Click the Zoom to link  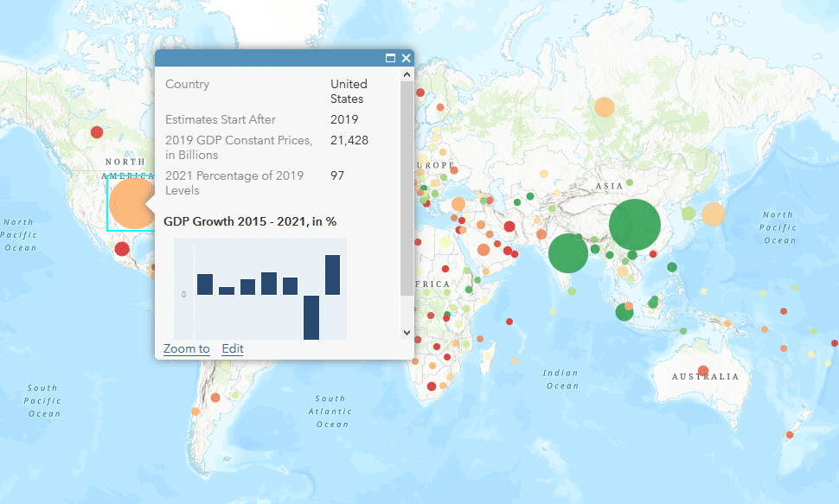click(x=187, y=349)
